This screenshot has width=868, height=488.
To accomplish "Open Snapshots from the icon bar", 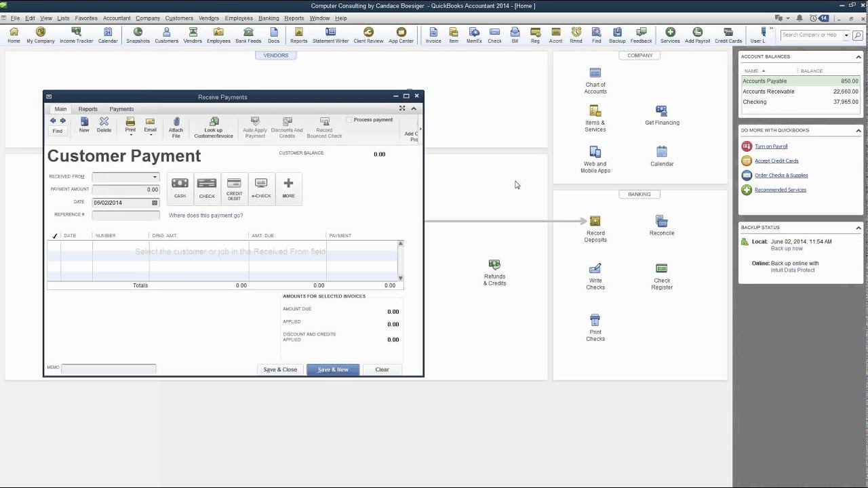I will tap(138, 35).
